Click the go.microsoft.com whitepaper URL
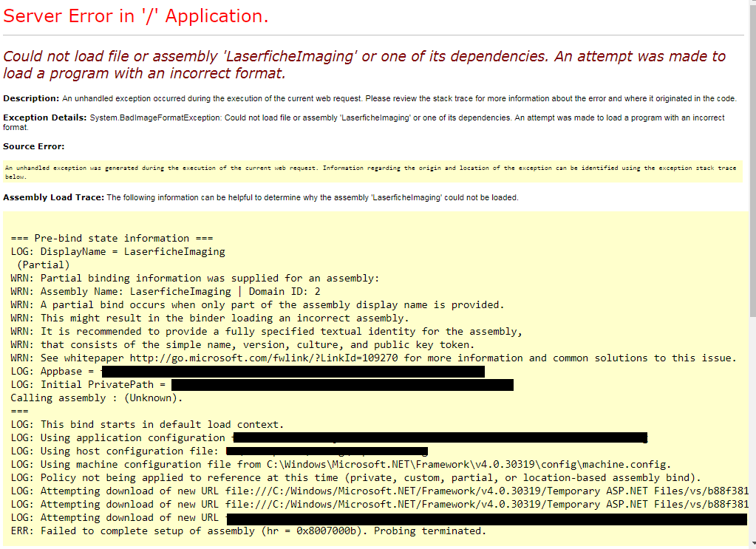Screen dimensions: 756x549 (x=264, y=358)
